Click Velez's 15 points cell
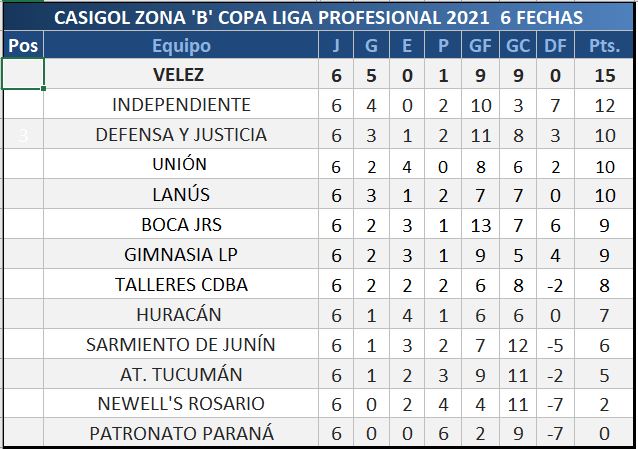The height and width of the screenshot is (449, 638). tap(604, 75)
